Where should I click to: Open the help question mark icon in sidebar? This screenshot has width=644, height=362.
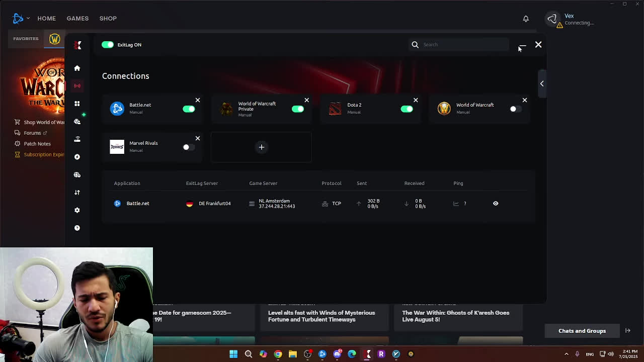77,228
